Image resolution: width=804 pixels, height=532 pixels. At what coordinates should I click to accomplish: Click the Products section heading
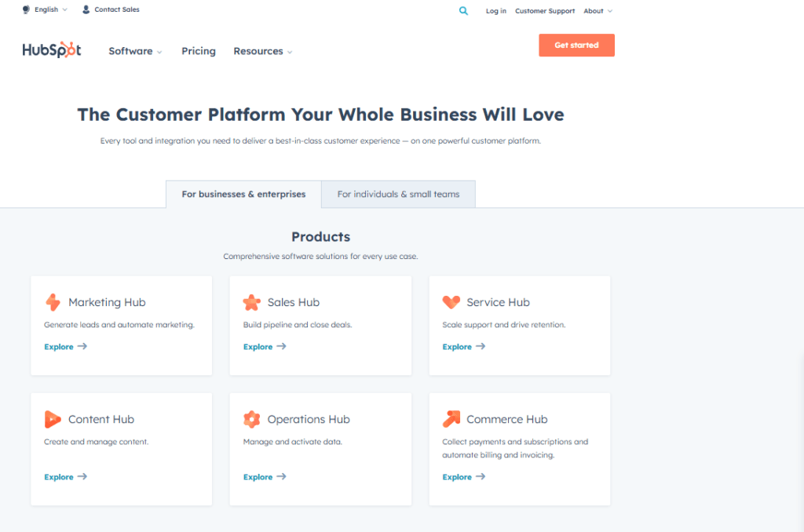321,237
